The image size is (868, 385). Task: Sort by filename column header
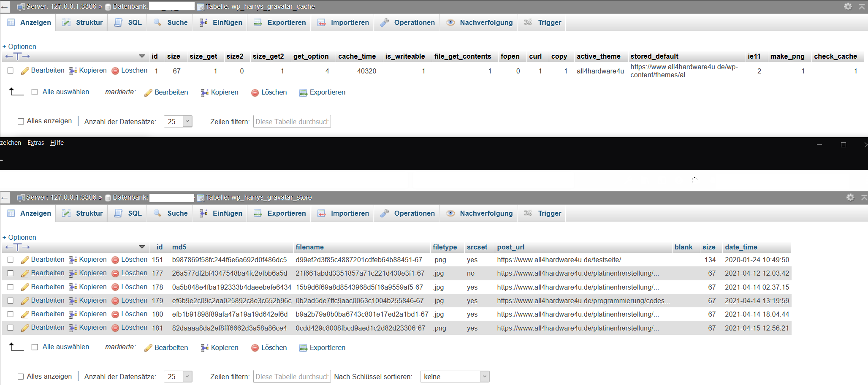coord(309,247)
